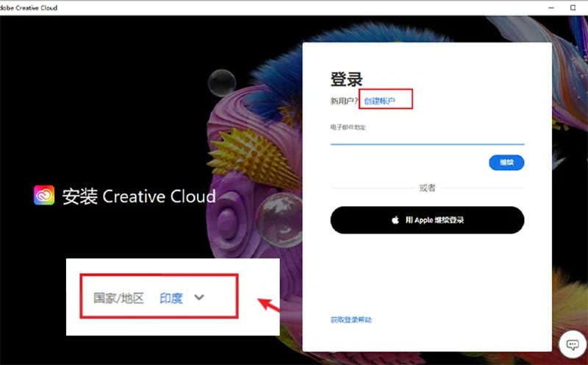Click the 电子邮件地址 field label

348,127
